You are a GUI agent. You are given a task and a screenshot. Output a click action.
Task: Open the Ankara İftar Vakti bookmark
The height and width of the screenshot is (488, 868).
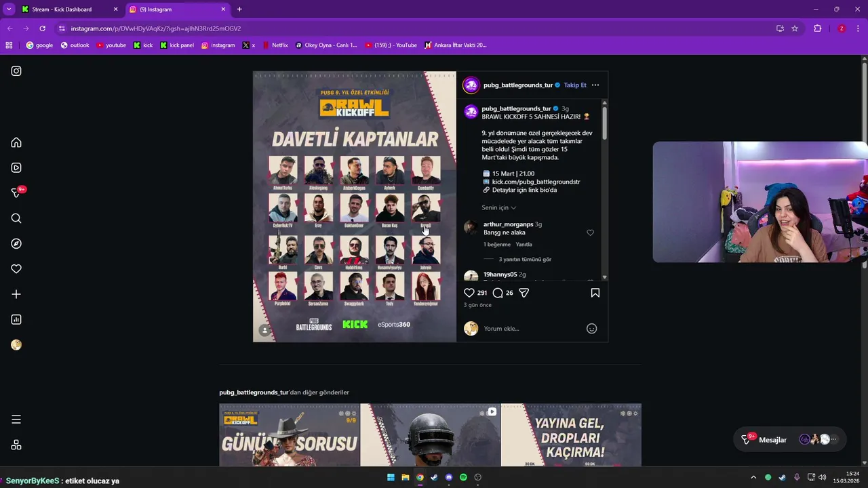[456, 45]
